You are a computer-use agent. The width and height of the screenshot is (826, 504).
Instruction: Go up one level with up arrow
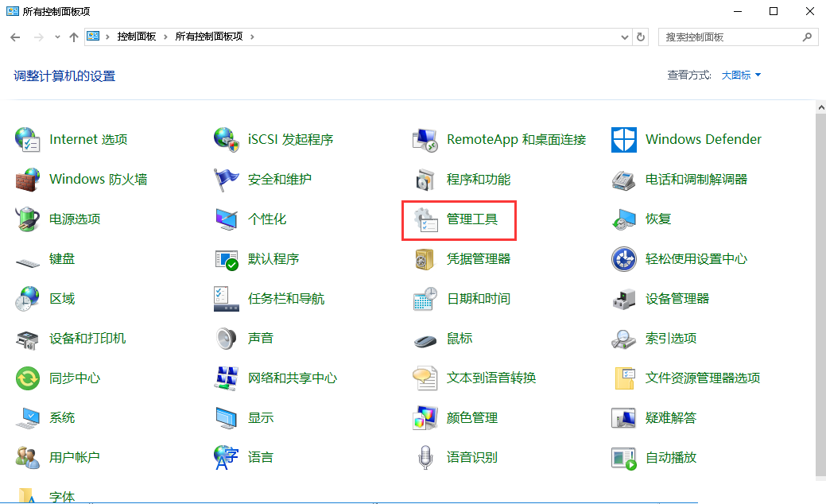coord(74,37)
